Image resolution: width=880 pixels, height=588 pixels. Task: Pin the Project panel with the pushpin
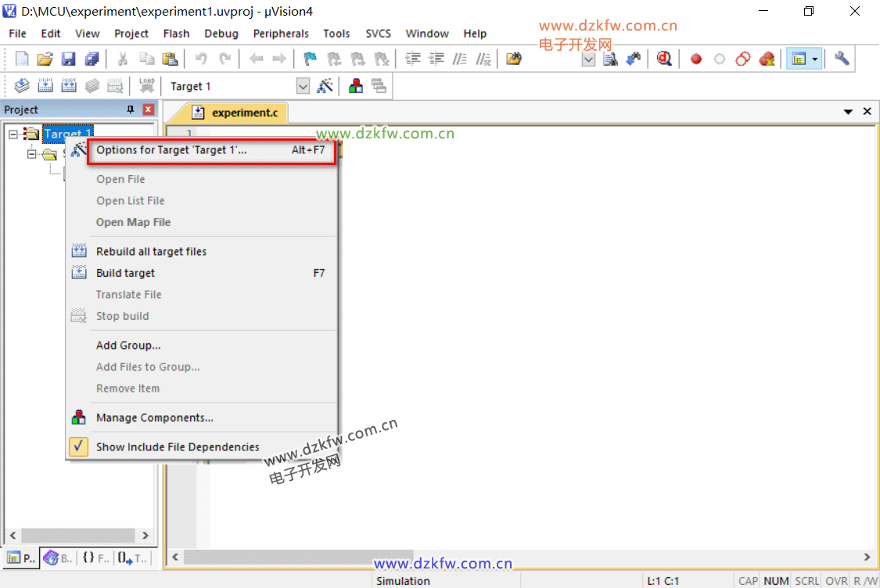click(x=131, y=110)
